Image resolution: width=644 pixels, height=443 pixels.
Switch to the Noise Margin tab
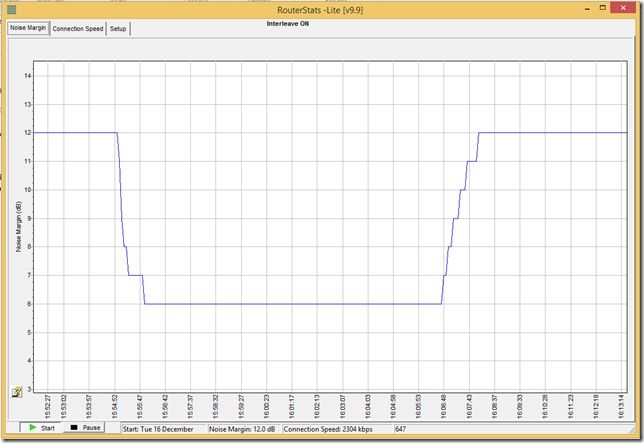click(28, 28)
